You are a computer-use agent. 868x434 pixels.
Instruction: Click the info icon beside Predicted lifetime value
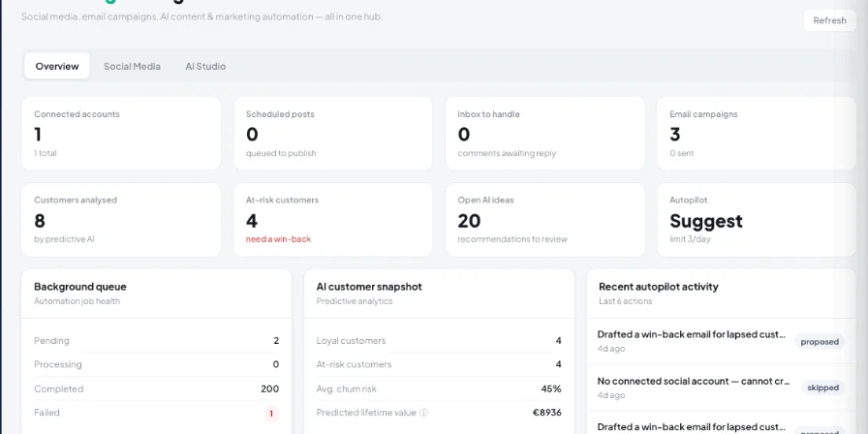[423, 413]
